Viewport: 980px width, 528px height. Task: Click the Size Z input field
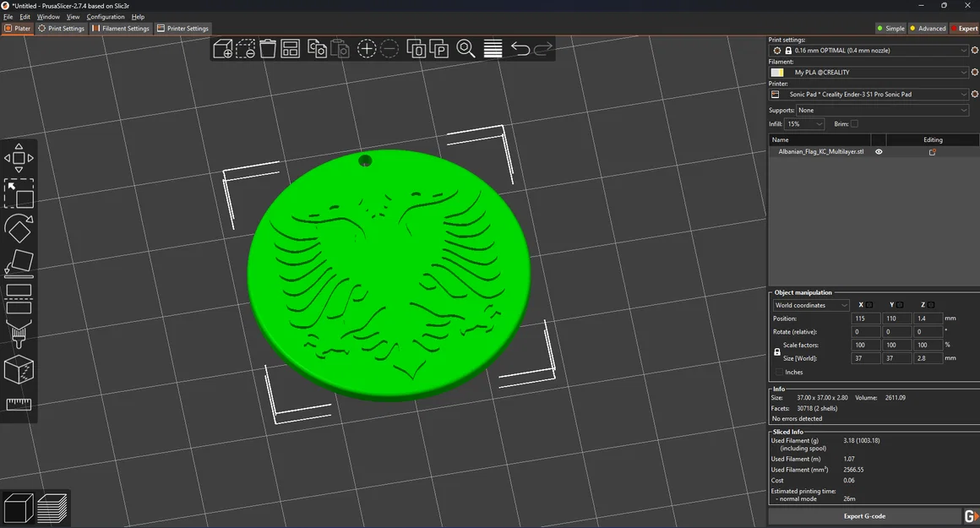[928, 359]
